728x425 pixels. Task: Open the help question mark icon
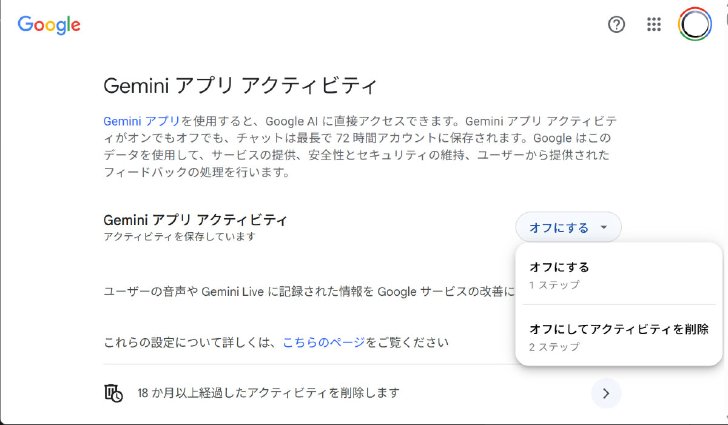point(616,24)
